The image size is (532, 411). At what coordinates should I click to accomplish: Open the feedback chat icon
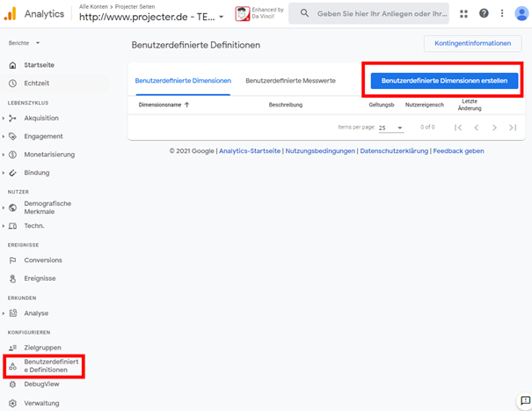click(x=525, y=400)
